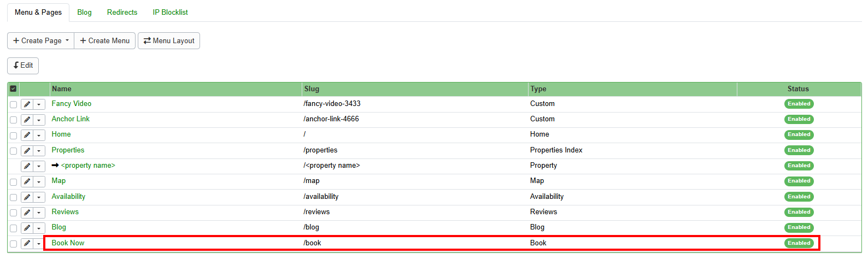
Task: Click the Status column header
Action: (x=798, y=89)
